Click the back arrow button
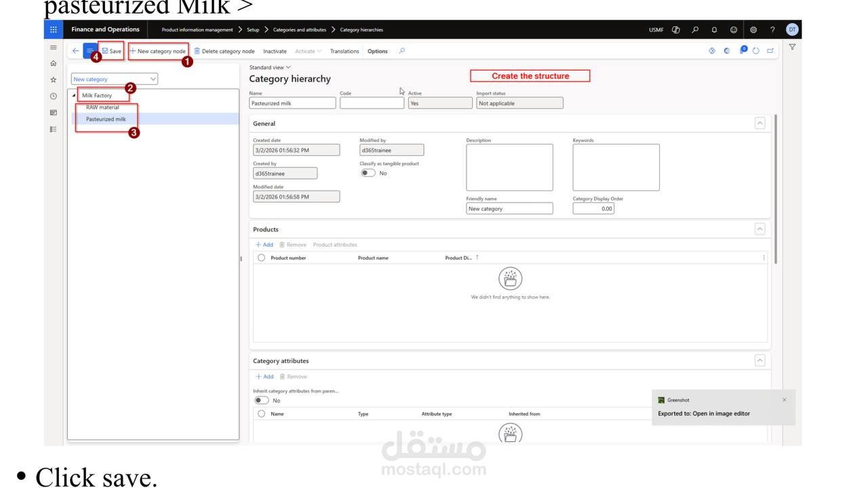868x488 pixels. 75,51
